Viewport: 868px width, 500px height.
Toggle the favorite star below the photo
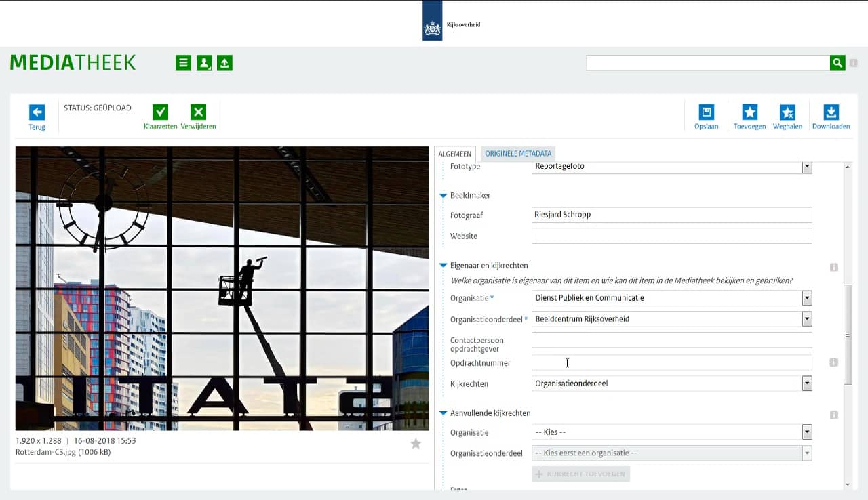pyautogui.click(x=416, y=444)
